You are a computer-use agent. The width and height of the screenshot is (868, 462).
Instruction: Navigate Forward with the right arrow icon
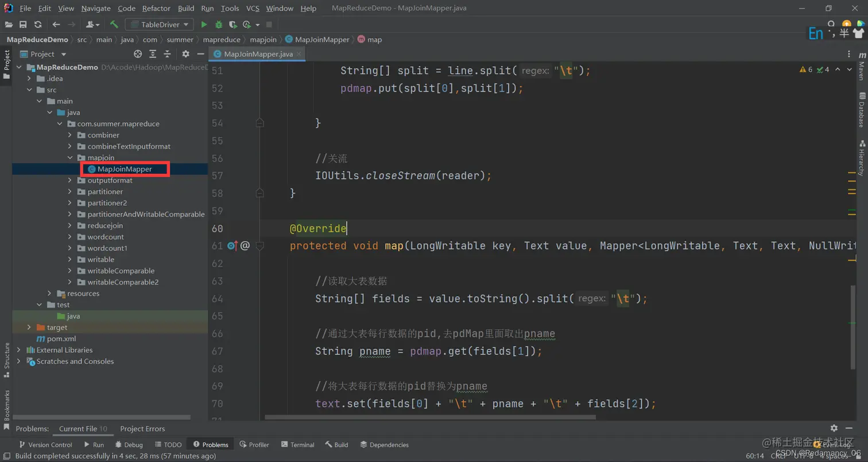pyautogui.click(x=72, y=25)
